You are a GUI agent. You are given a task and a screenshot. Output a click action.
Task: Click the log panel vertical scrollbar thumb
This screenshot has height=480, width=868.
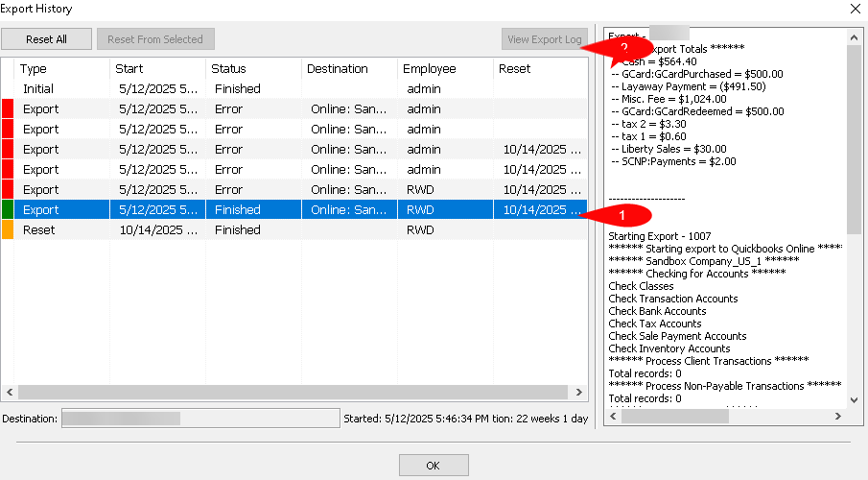[x=855, y=139]
